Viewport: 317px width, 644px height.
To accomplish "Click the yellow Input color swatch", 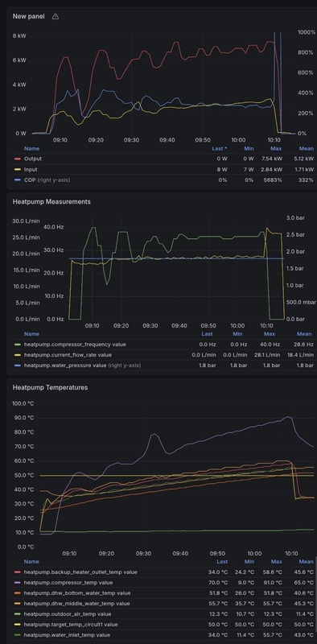I will click(17, 170).
